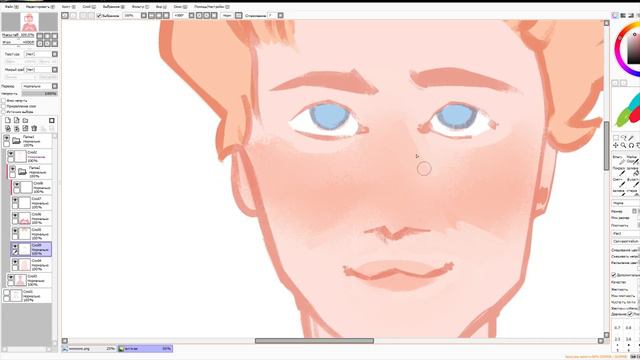Create a new linework layer
This screenshot has width=640, height=360.
click(x=16, y=120)
